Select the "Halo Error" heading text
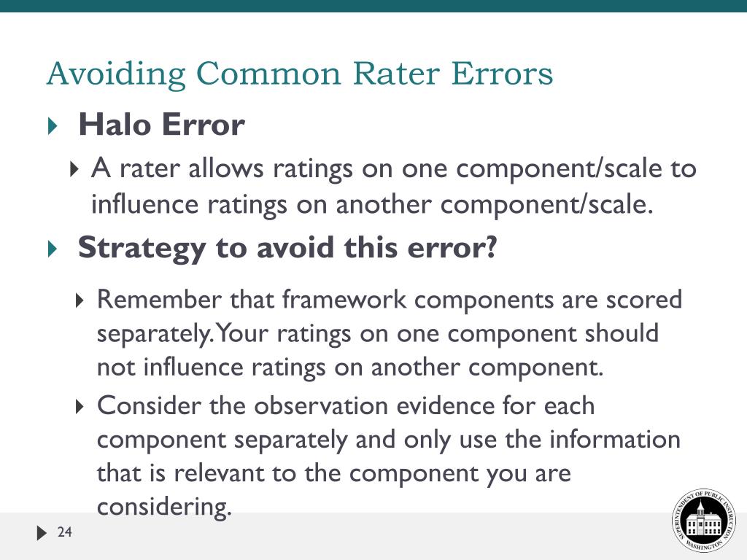 (161, 125)
